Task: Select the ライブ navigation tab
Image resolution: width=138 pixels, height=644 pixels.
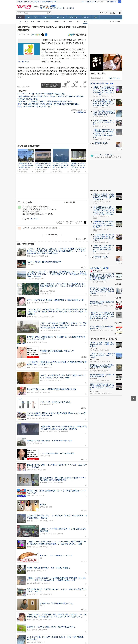Action: (37, 17)
